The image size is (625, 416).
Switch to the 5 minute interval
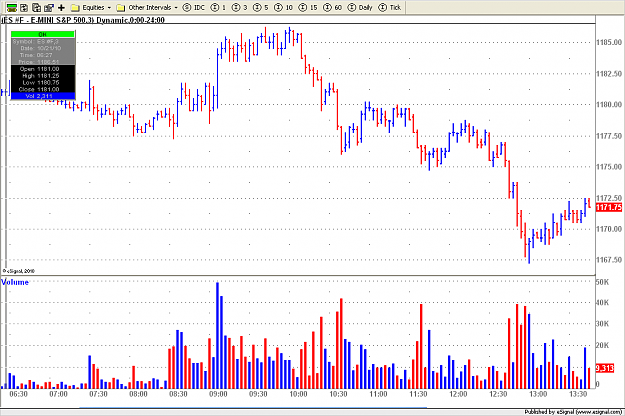click(261, 8)
